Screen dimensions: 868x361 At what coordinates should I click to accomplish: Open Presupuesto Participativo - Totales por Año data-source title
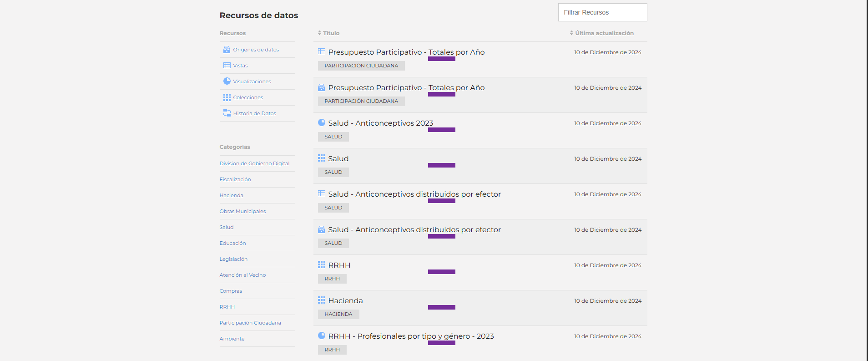(x=406, y=87)
